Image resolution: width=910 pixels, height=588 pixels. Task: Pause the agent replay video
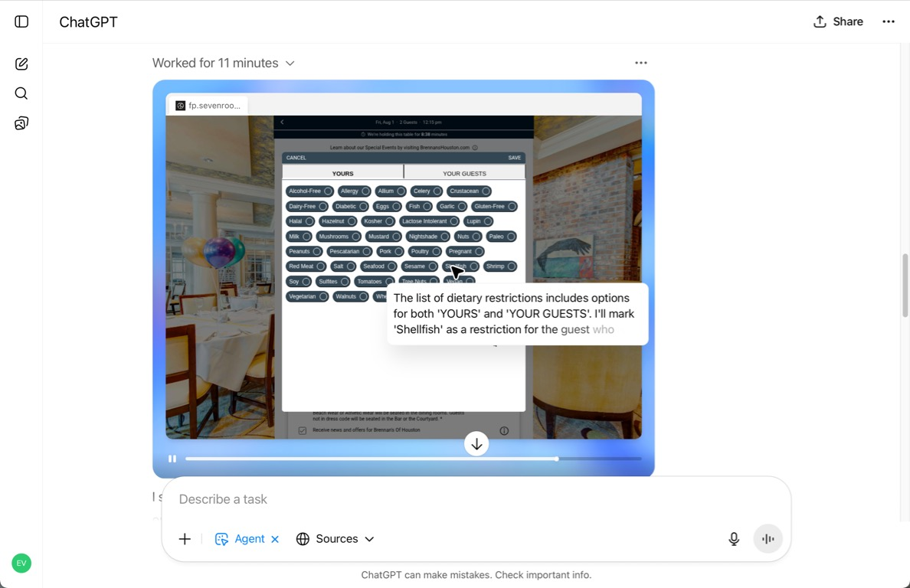(x=172, y=459)
